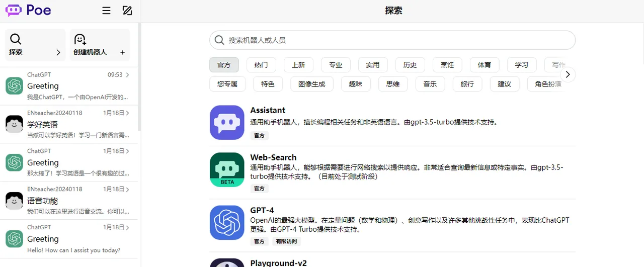
Task: Select the 上新 category tag
Action: [298, 65]
